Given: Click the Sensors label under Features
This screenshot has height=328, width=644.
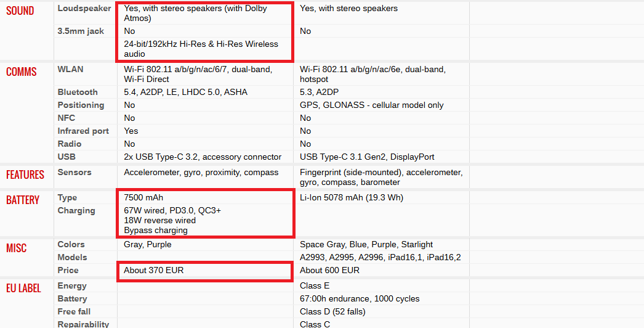Looking at the screenshot, I should 74,173.
